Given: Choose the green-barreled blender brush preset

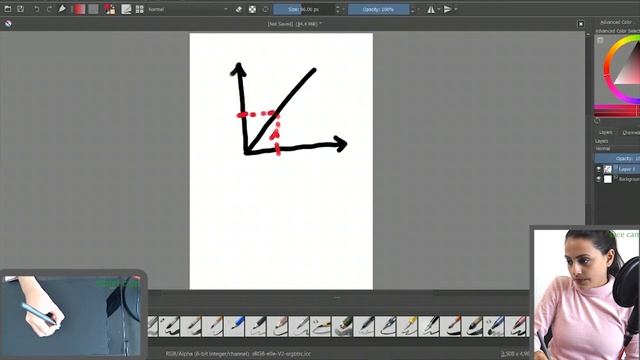Looking at the screenshot, I should click(x=342, y=326).
